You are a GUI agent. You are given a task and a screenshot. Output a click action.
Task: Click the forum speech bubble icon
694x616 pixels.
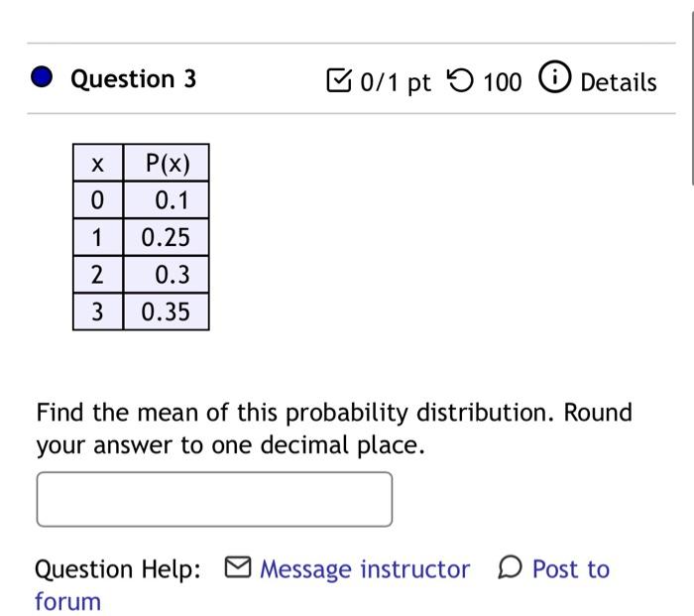pos(511,566)
